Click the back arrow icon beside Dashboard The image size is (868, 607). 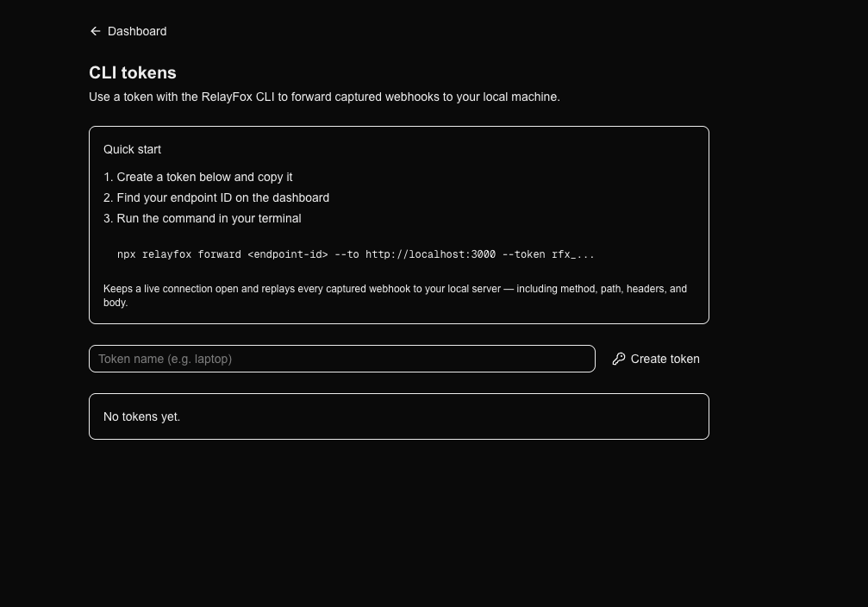[95, 32]
